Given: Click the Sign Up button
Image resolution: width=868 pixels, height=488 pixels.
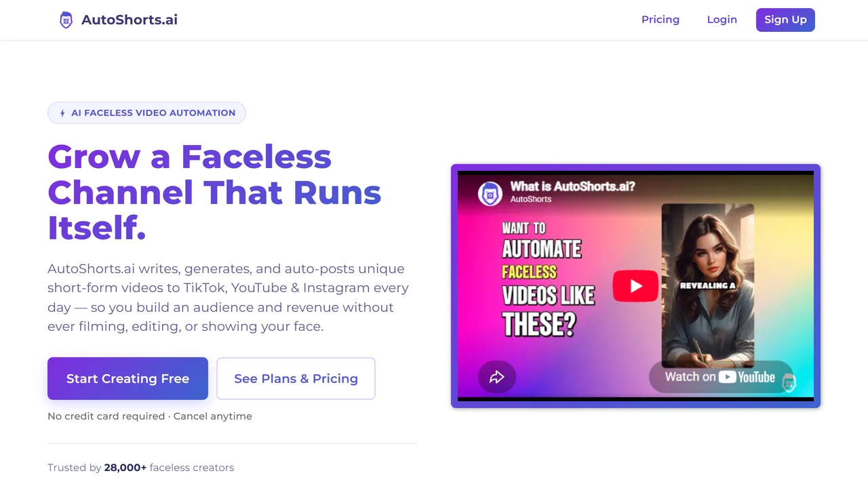Looking at the screenshot, I should [x=785, y=20].
